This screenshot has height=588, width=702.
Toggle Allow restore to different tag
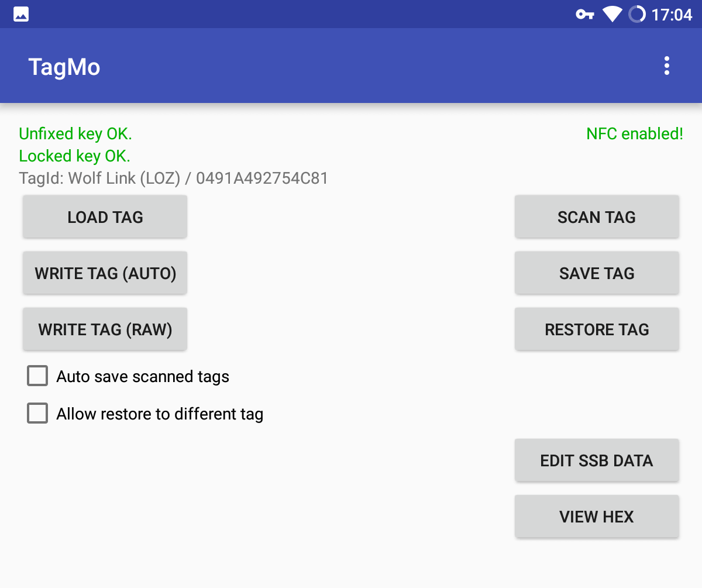pos(37,414)
